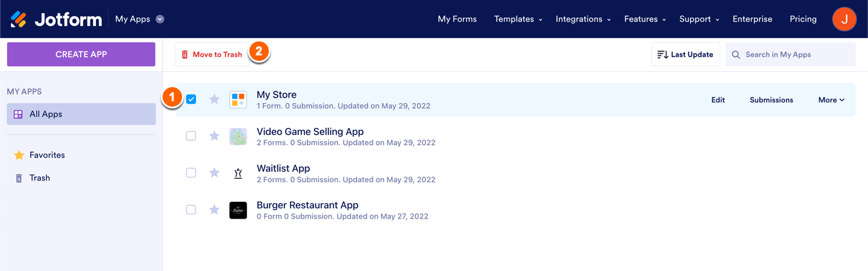Select the Video Game Selling App checkbox
Image resolution: width=868 pixels, height=271 pixels.
pos(191,136)
